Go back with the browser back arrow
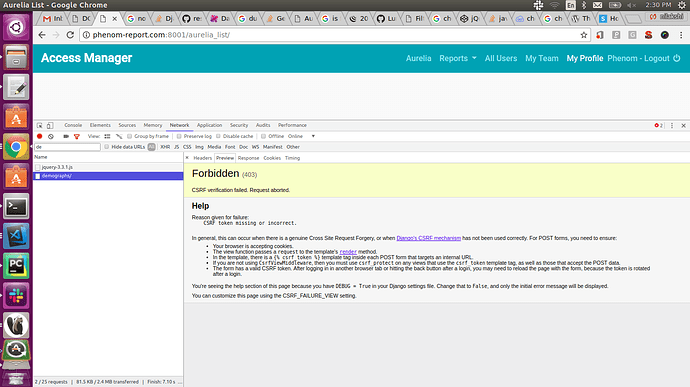The width and height of the screenshot is (690, 387). [42, 35]
